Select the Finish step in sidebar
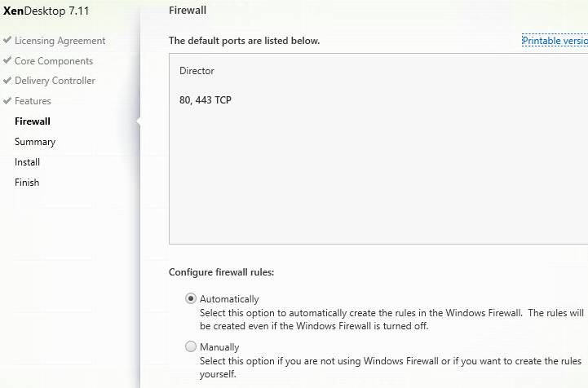The image size is (588, 388). click(27, 183)
